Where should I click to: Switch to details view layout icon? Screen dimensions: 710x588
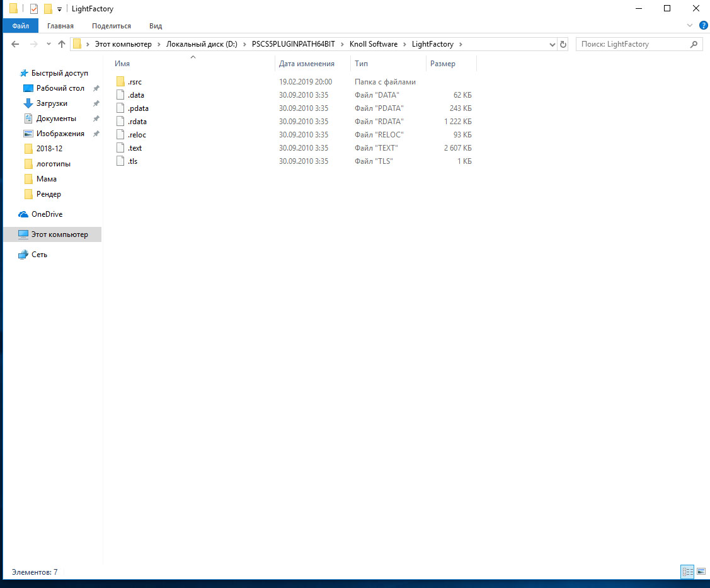click(687, 572)
